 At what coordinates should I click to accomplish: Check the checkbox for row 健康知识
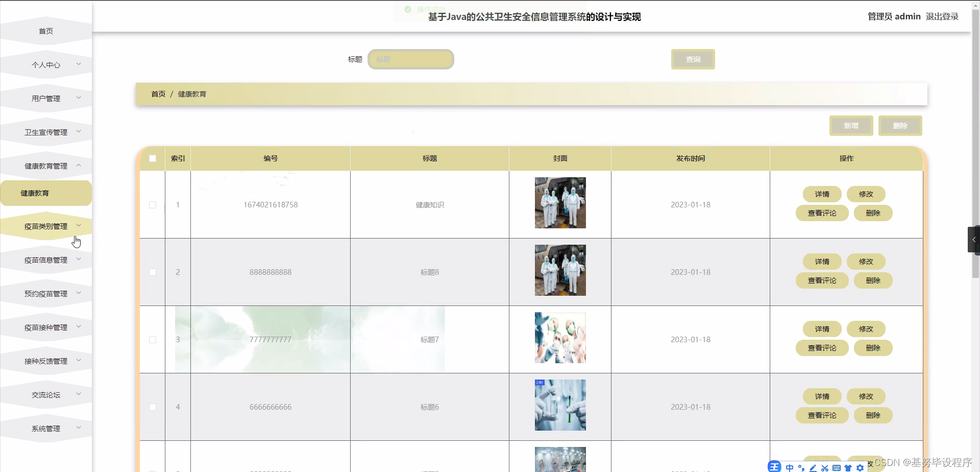coord(152,204)
